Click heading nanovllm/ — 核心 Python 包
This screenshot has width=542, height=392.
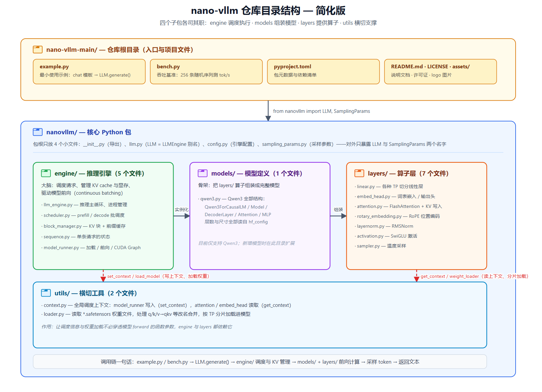click(x=89, y=132)
